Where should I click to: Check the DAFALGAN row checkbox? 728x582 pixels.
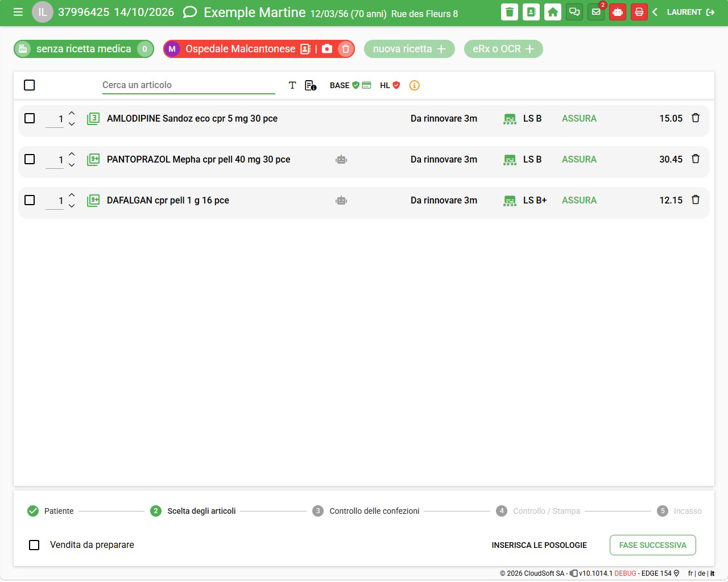coord(30,200)
